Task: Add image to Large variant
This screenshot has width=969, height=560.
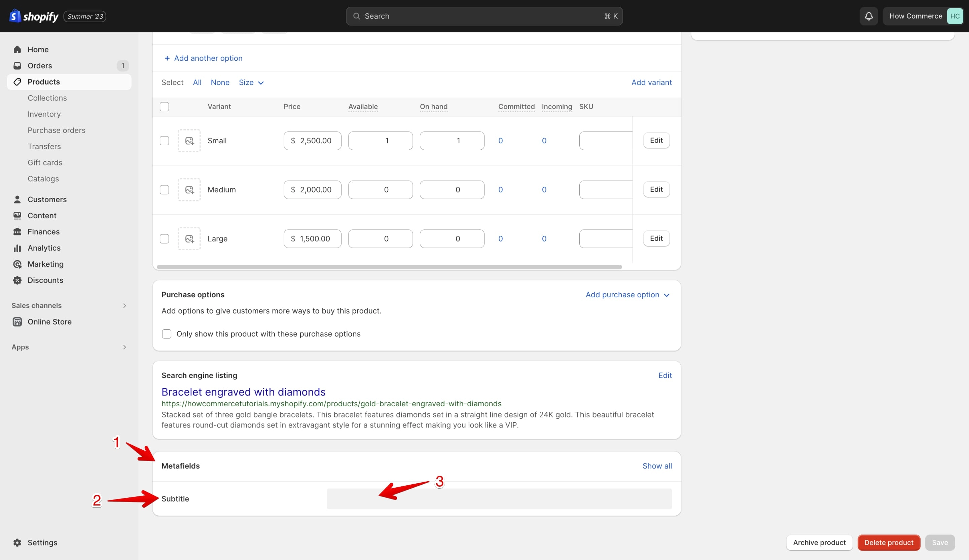Action: click(189, 239)
